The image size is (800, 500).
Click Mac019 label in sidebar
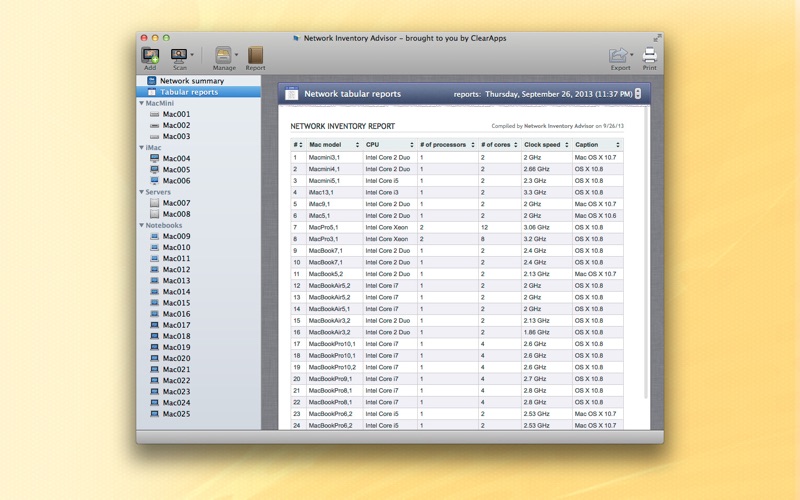(177, 347)
